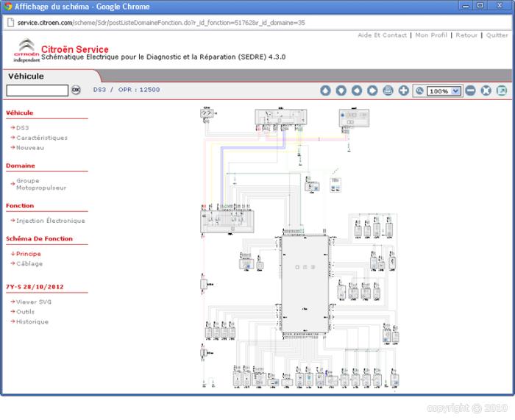Click the Citroën Independent logo
The image size is (515, 420).
pos(26,50)
